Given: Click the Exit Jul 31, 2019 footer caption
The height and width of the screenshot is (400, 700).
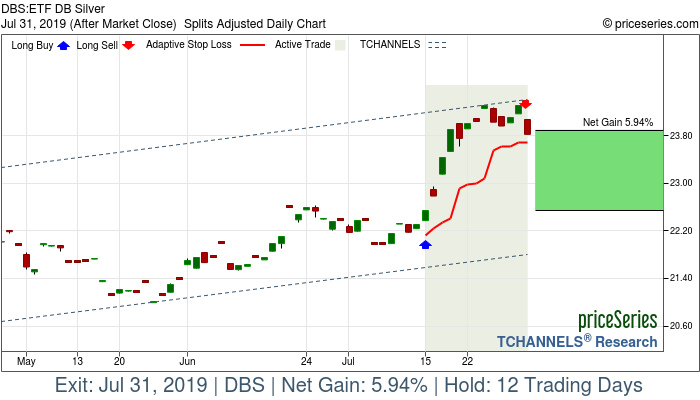Looking at the screenshot, I should click(x=349, y=385).
